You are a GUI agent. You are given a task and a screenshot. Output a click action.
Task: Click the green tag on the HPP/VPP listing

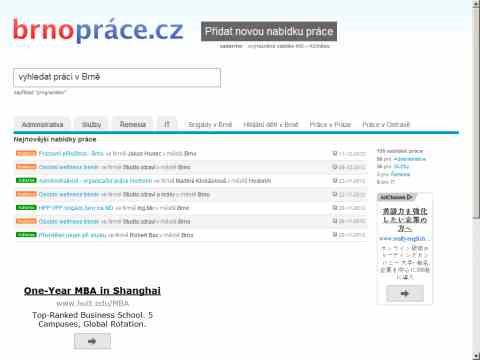26,207
